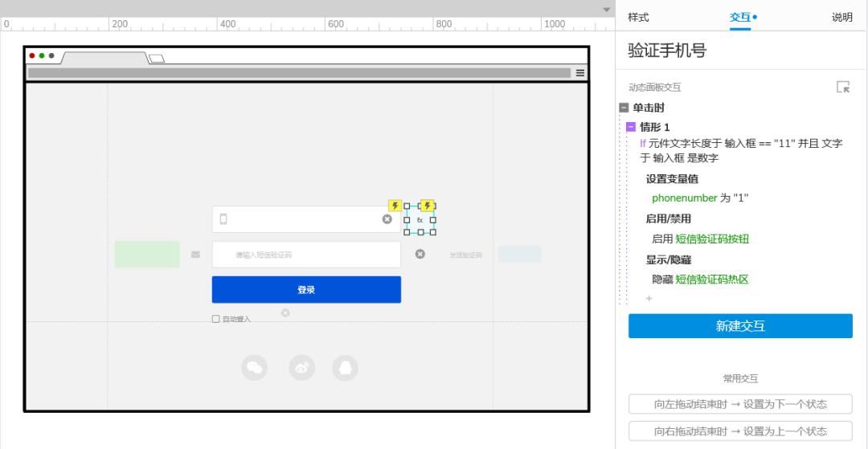
Task: Click the red dot in the browser mockup
Action: pyautogui.click(x=32, y=56)
